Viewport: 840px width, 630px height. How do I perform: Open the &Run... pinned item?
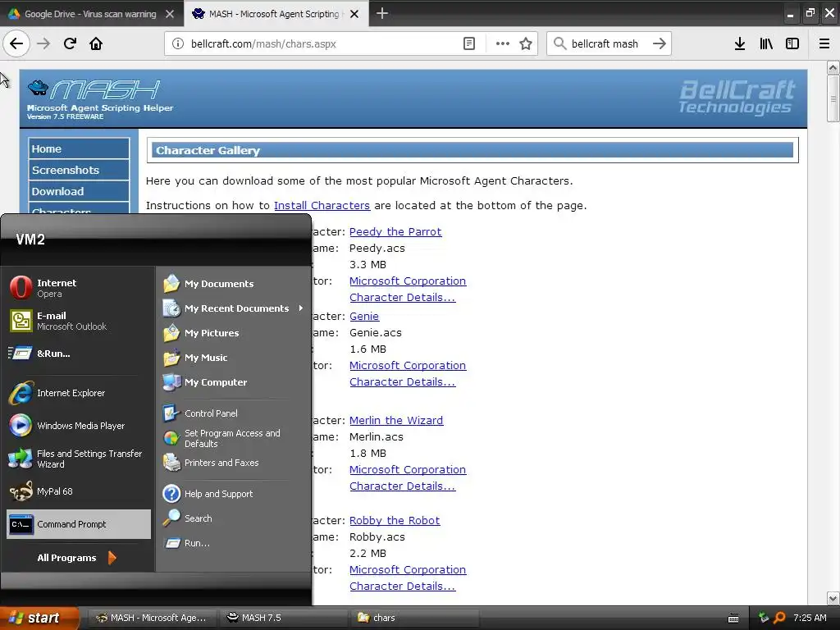79,354
